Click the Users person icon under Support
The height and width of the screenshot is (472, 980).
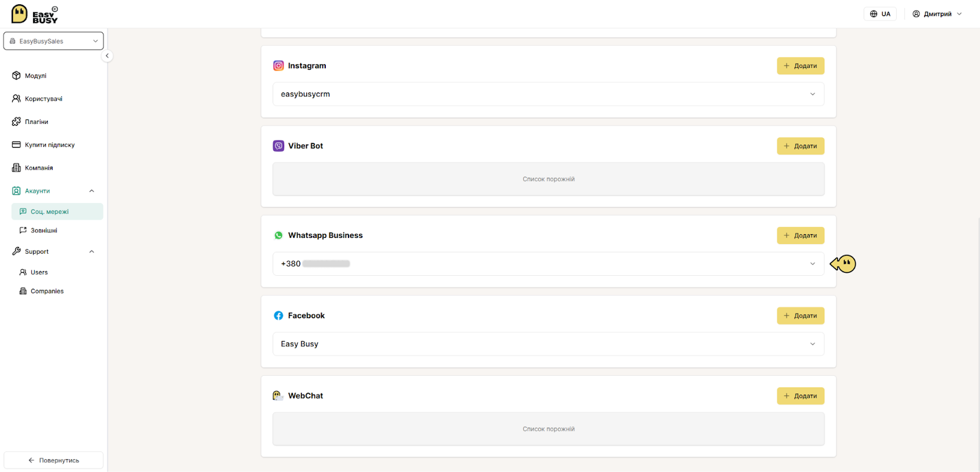pos(23,272)
